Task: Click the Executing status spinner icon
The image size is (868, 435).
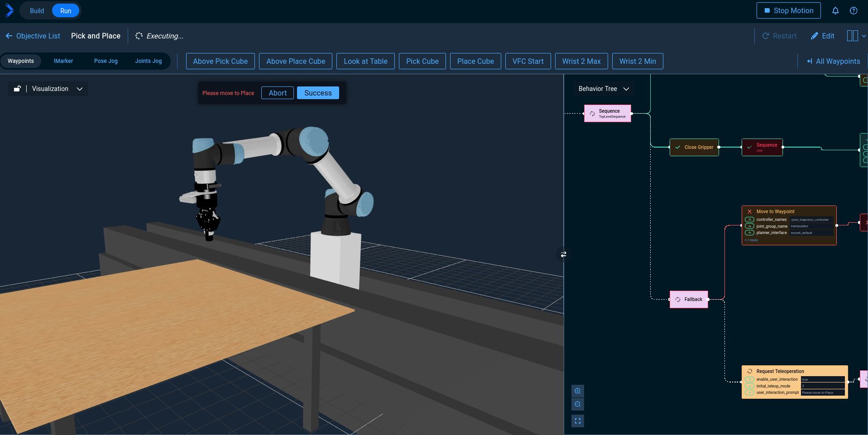Action: tap(139, 36)
